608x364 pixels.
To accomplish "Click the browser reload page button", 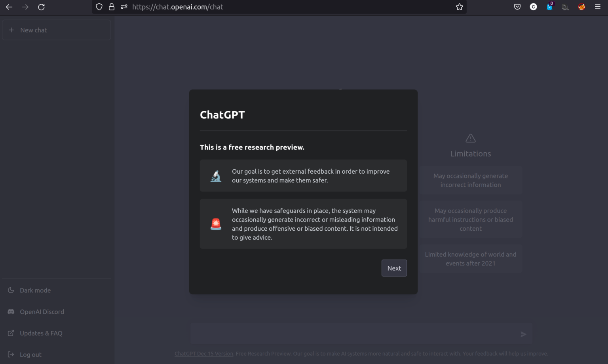I will point(41,7).
